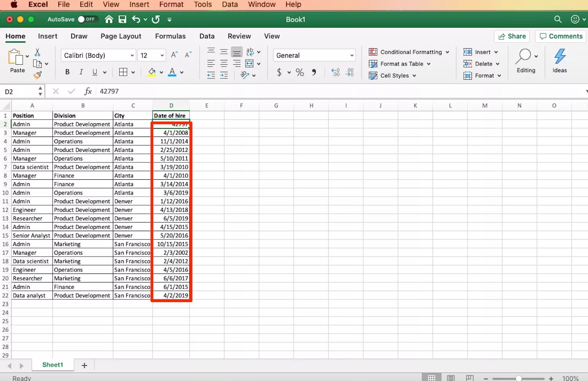Open Cell Styles dropdown

click(392, 75)
